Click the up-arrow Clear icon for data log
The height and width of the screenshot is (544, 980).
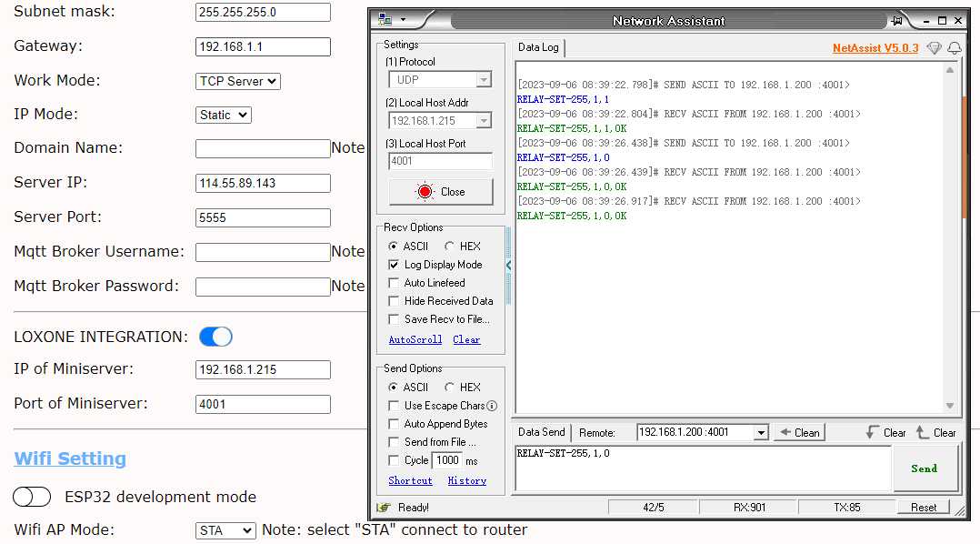[x=924, y=433]
